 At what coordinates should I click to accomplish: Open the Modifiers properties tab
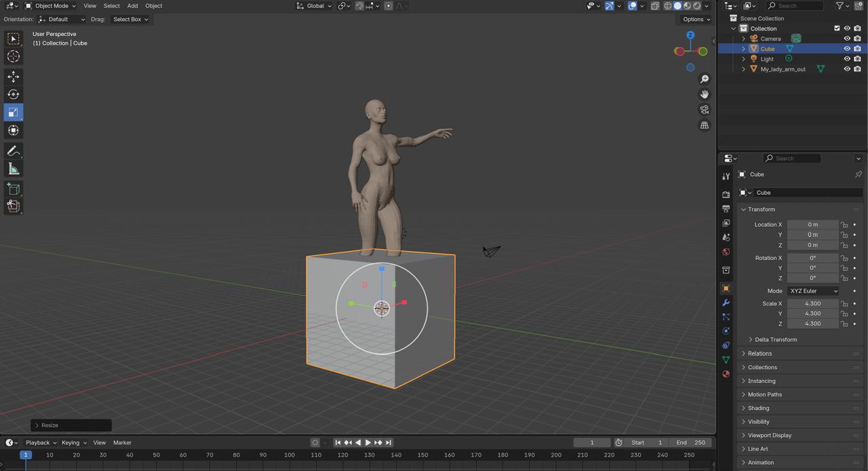click(726, 303)
